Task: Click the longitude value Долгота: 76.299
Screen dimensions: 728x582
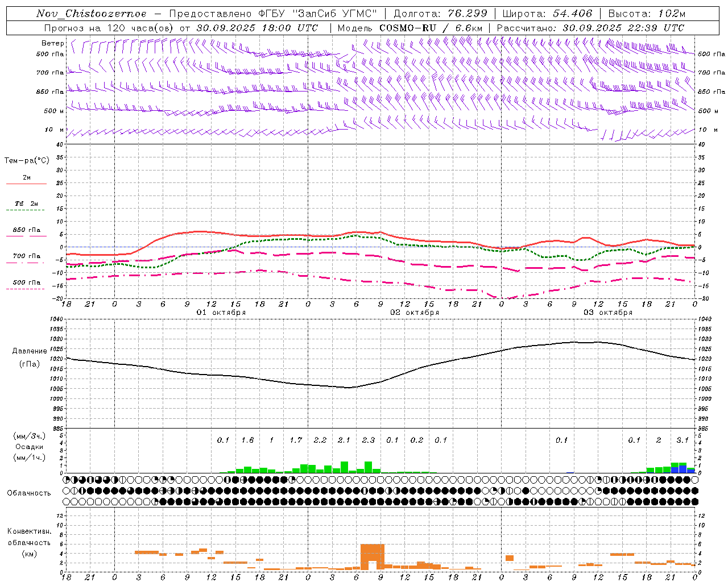Action: [x=440, y=14]
